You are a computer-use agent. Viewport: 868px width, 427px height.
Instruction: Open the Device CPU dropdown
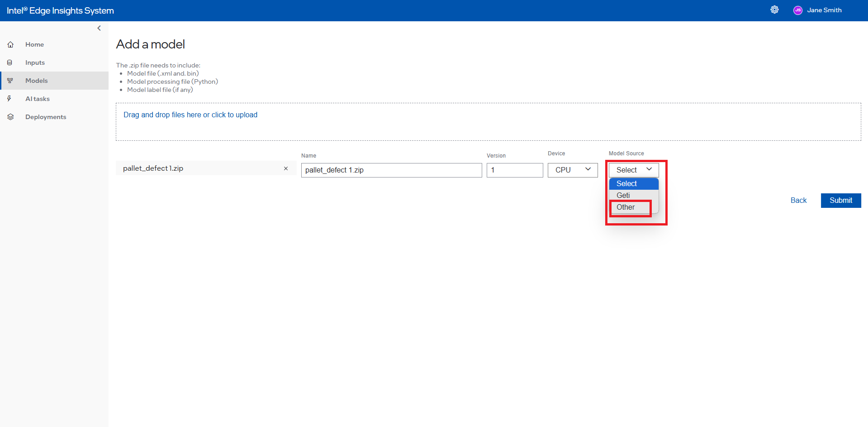coord(573,170)
